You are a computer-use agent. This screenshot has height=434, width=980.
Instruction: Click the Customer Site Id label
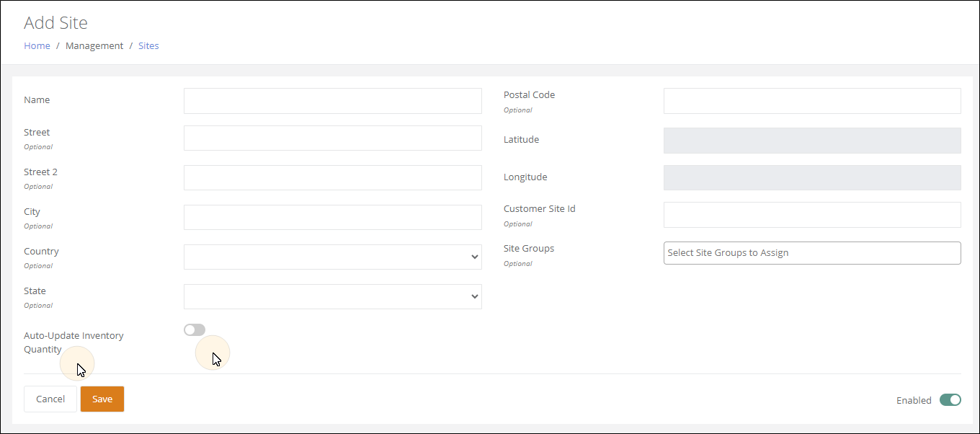(x=540, y=208)
